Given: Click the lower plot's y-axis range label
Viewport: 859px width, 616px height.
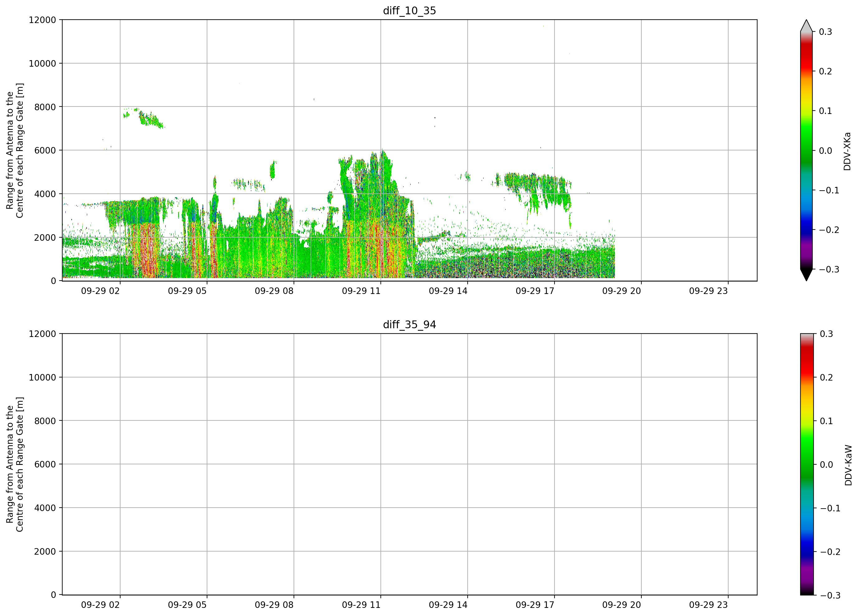Looking at the screenshot, I should (15, 464).
